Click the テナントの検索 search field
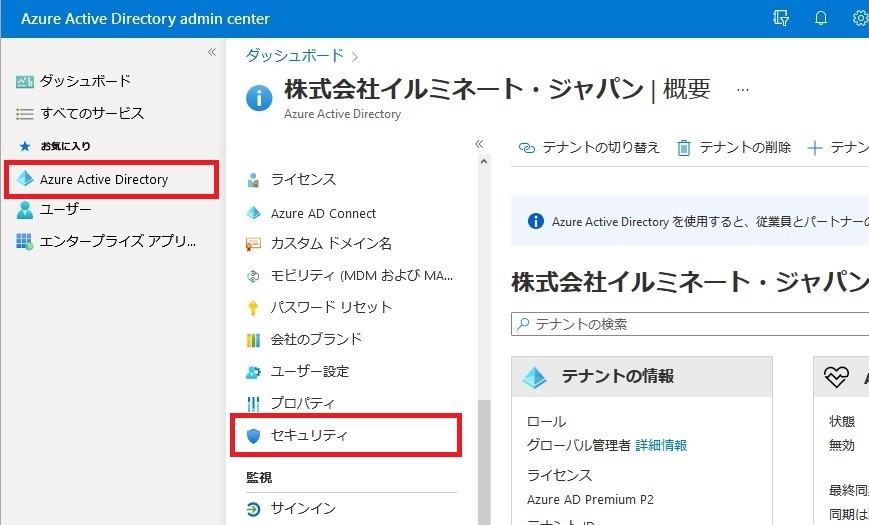Viewport: 869px width, 525px height. (x=690, y=324)
